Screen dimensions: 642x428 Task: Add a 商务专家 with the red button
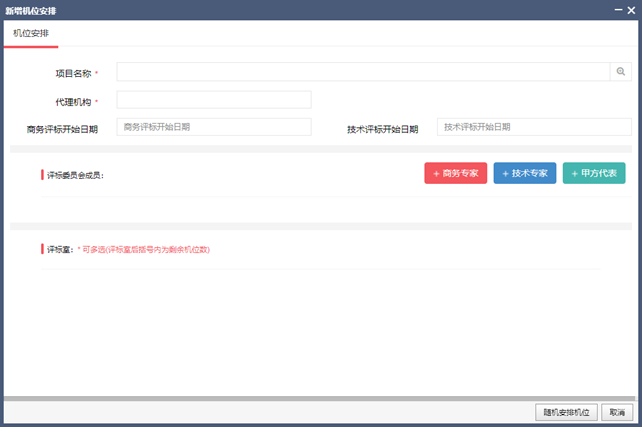pos(455,173)
